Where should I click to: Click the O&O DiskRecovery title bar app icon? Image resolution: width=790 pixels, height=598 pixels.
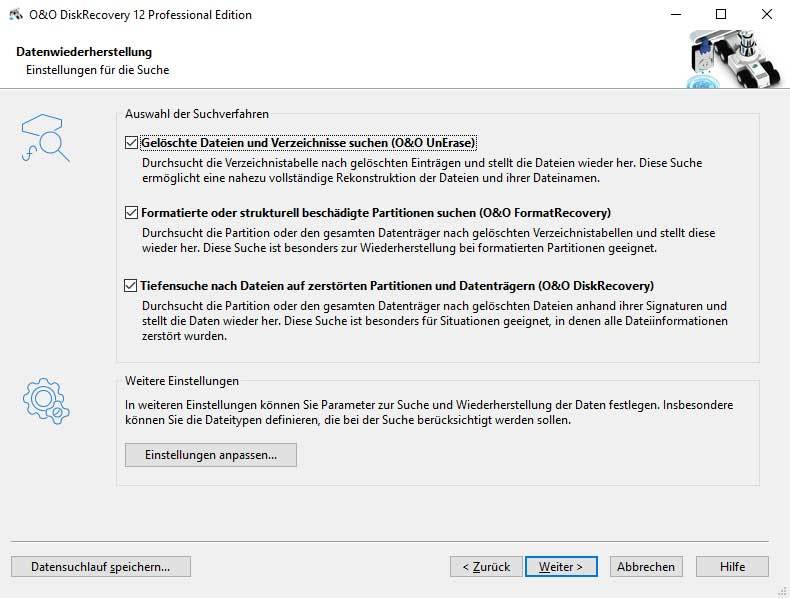16,15
